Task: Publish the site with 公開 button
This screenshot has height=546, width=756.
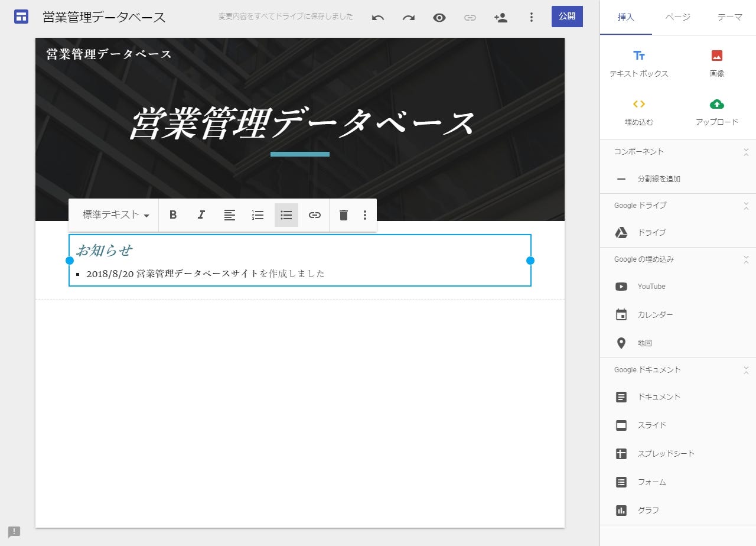Action: coord(567,17)
